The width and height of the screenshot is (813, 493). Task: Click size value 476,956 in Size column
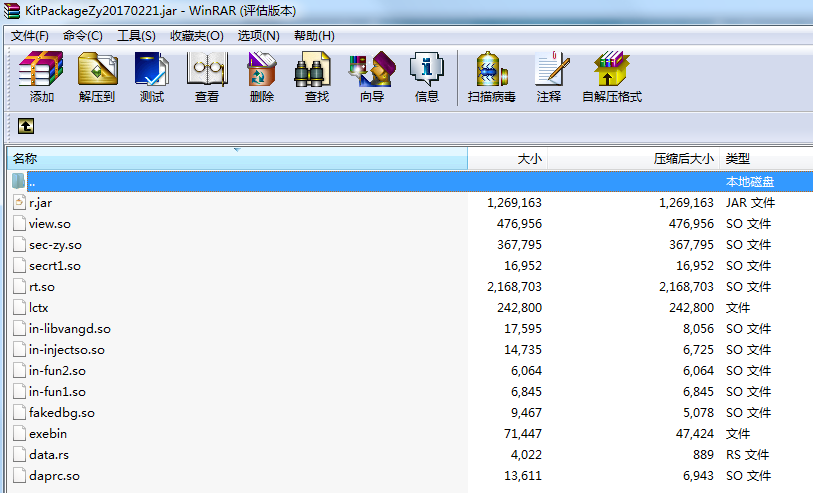pos(520,223)
